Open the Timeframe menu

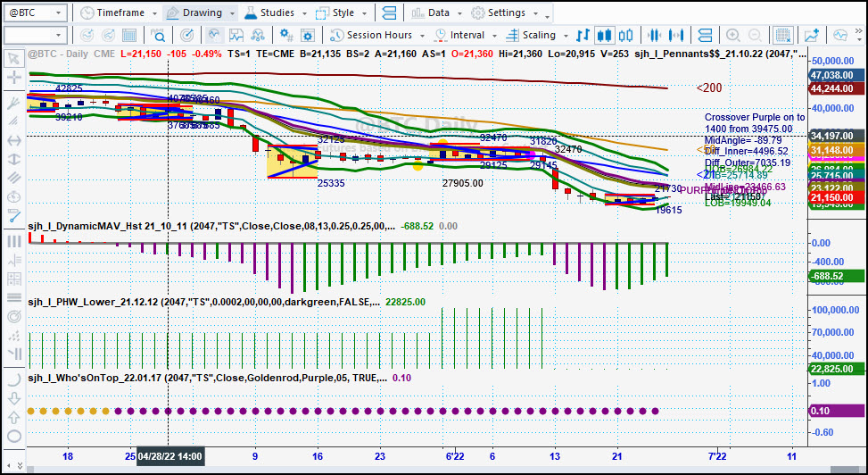point(118,12)
